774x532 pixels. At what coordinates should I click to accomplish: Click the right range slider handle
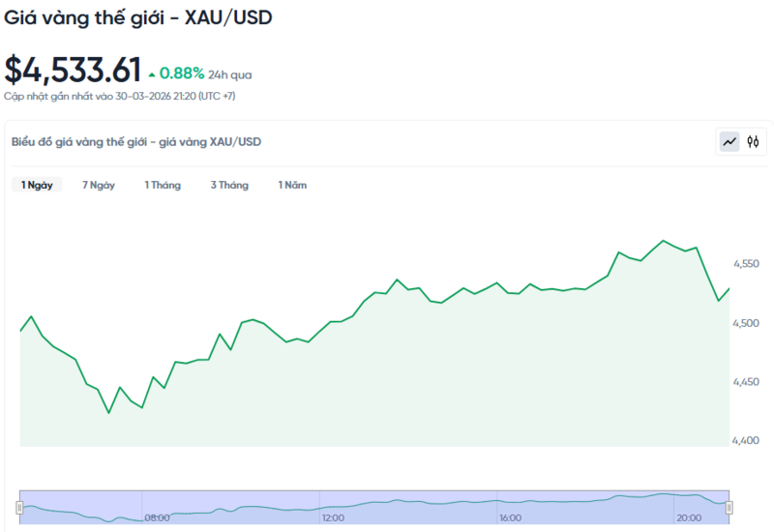click(x=729, y=508)
